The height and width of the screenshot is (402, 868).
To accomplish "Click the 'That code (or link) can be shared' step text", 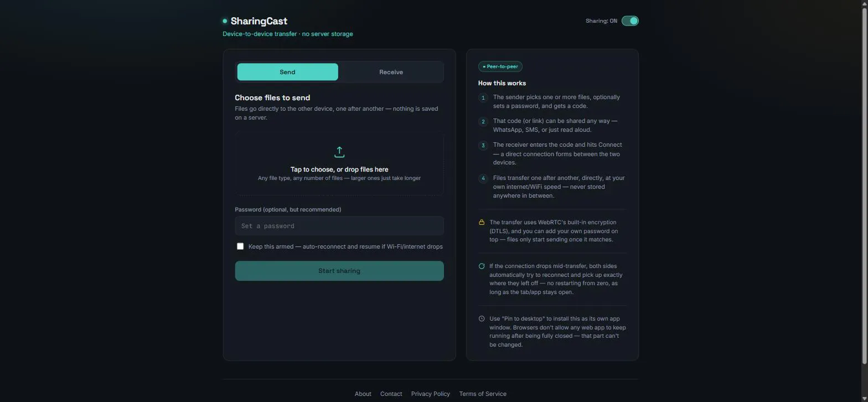I will pos(555,125).
